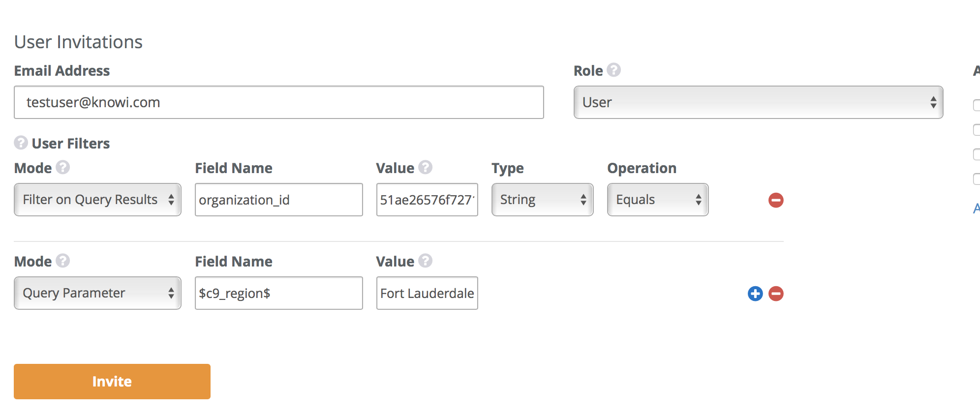Click the help icon beside Role
This screenshot has width=980, height=415.
click(x=613, y=70)
